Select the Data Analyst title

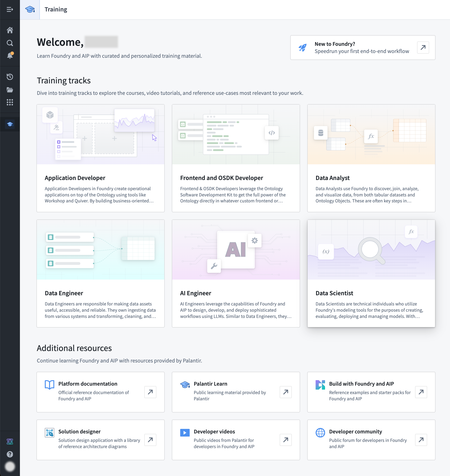coord(333,178)
